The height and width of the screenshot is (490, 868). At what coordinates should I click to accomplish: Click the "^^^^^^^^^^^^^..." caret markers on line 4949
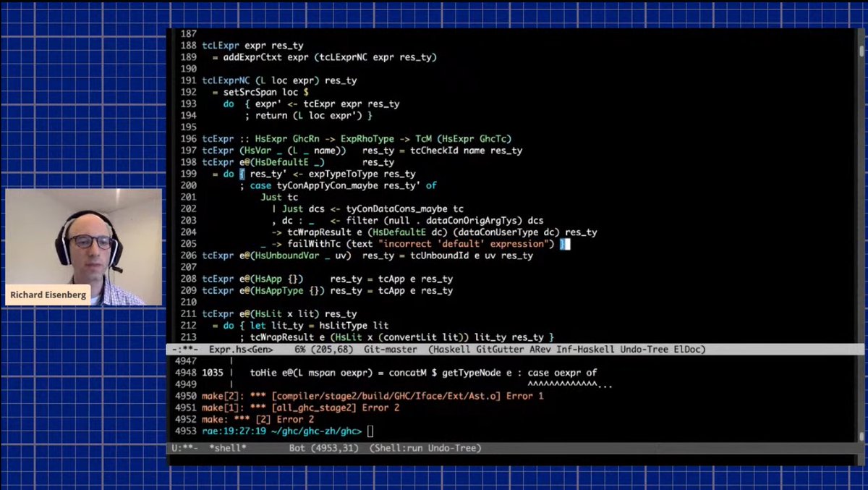click(x=570, y=384)
